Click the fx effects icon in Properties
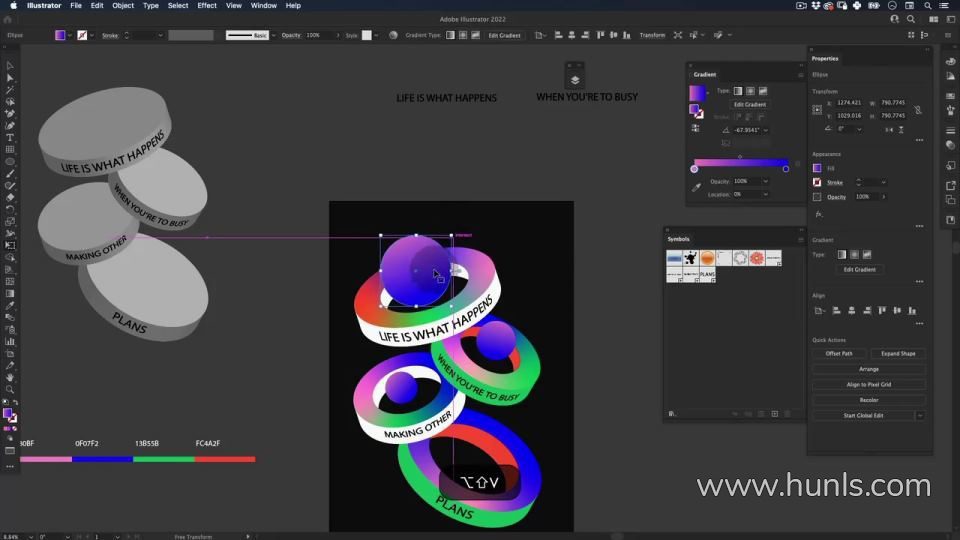Image resolution: width=960 pixels, height=540 pixels. coord(818,214)
